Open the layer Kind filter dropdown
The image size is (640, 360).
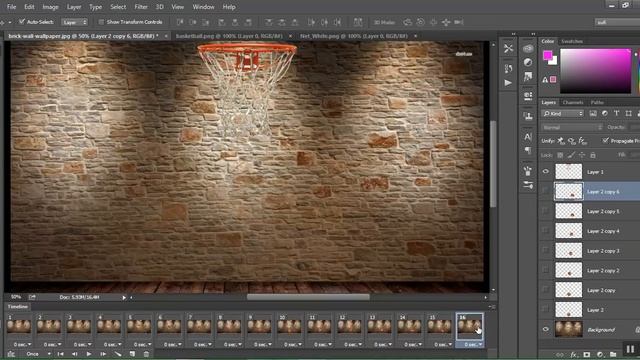[x=562, y=113]
